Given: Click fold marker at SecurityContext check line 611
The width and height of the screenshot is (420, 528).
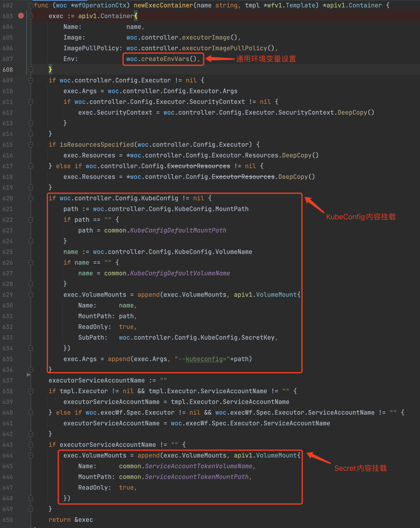Looking at the screenshot, I should (31, 102).
